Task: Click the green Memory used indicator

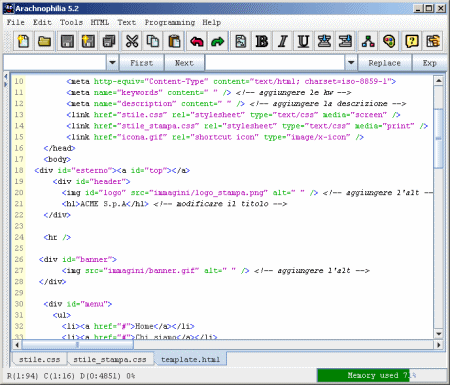Action: pyautogui.click(x=364, y=375)
